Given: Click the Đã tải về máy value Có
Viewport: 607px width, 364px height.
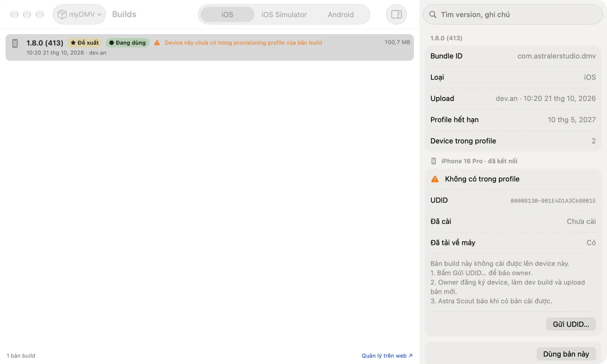Looking at the screenshot, I should pos(591,243).
